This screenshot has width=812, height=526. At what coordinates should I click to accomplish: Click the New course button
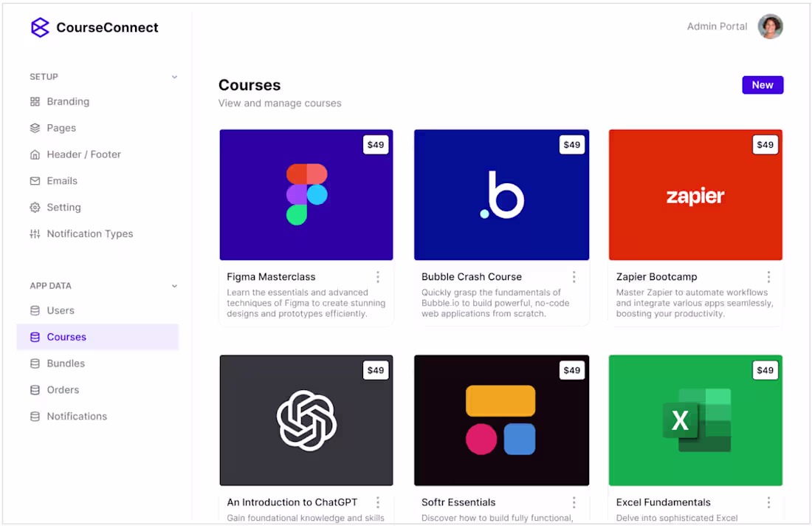(x=763, y=85)
